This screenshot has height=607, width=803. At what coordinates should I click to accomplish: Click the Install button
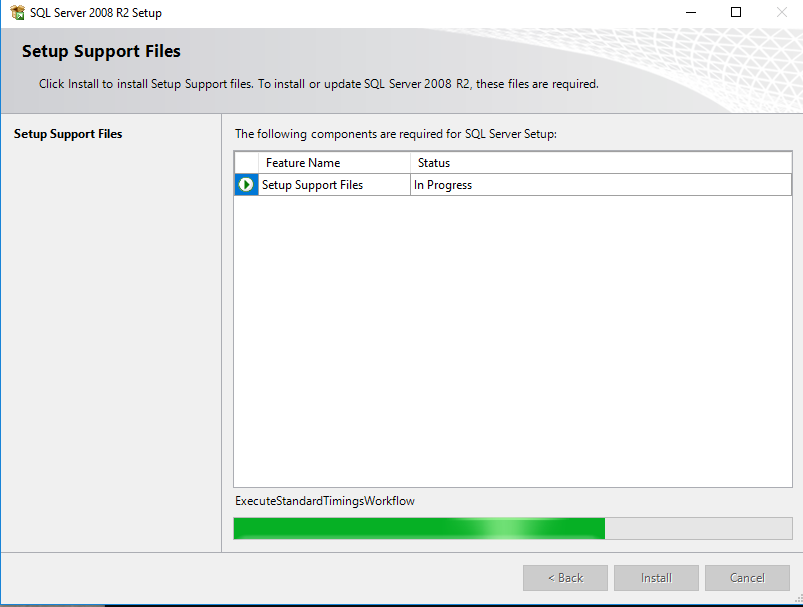coord(656,578)
